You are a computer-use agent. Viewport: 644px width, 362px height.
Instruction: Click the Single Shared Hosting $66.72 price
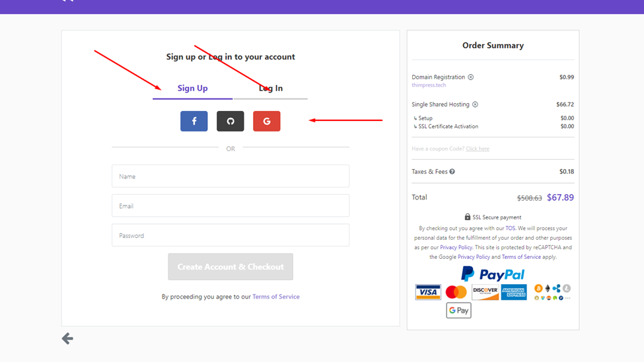565,104
